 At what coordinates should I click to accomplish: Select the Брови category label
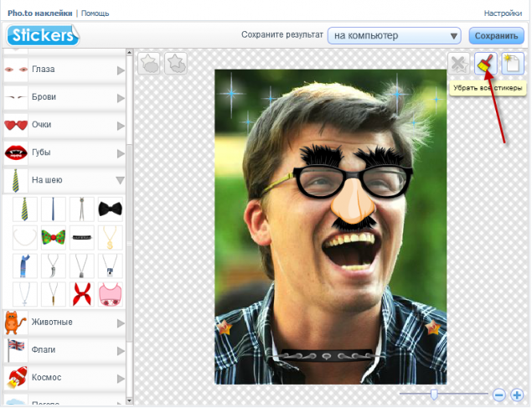coord(44,97)
